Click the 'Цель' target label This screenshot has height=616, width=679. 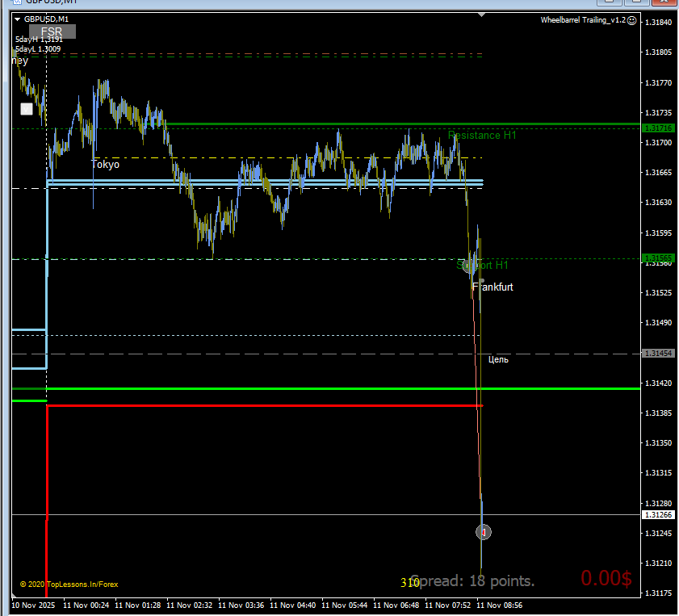[x=498, y=360]
